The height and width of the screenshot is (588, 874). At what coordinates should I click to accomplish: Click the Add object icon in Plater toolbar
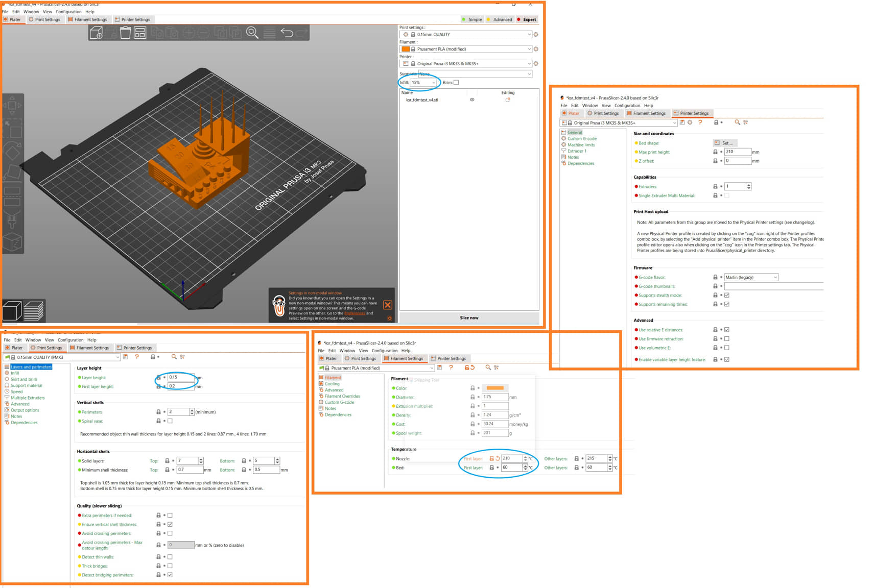coord(96,33)
